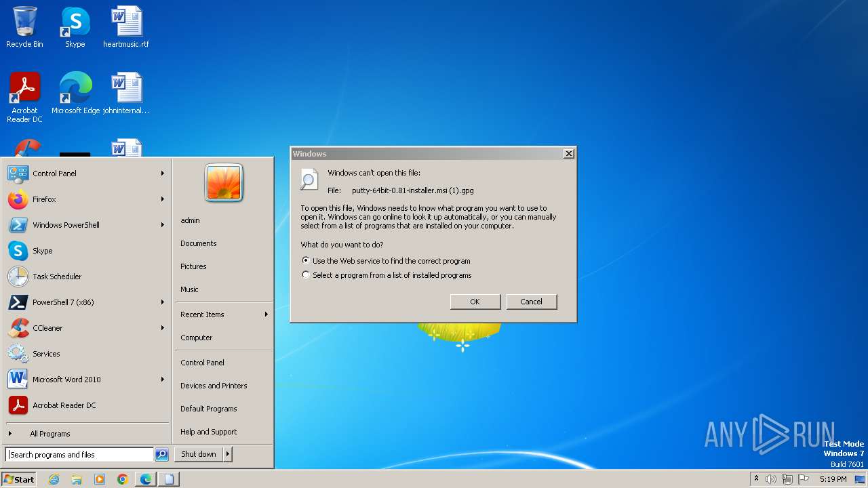Click the Windows PowerShell icon in Start menu

click(18, 225)
